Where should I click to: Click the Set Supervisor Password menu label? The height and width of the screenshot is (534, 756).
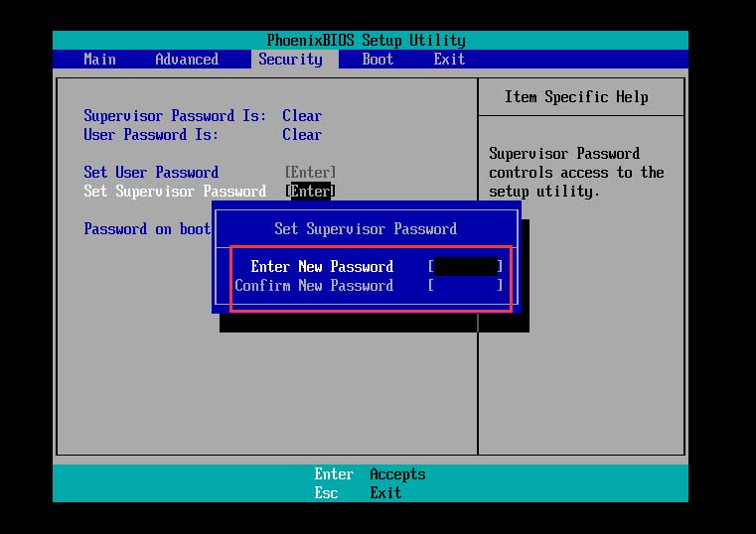175,192
